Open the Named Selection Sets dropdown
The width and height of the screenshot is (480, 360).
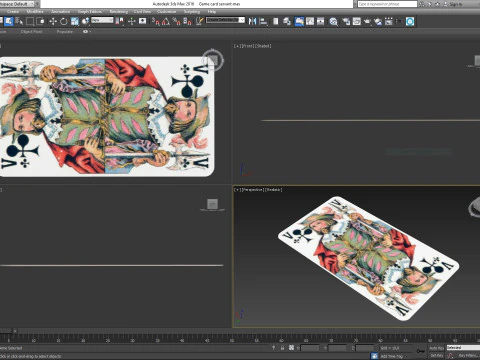point(225,20)
